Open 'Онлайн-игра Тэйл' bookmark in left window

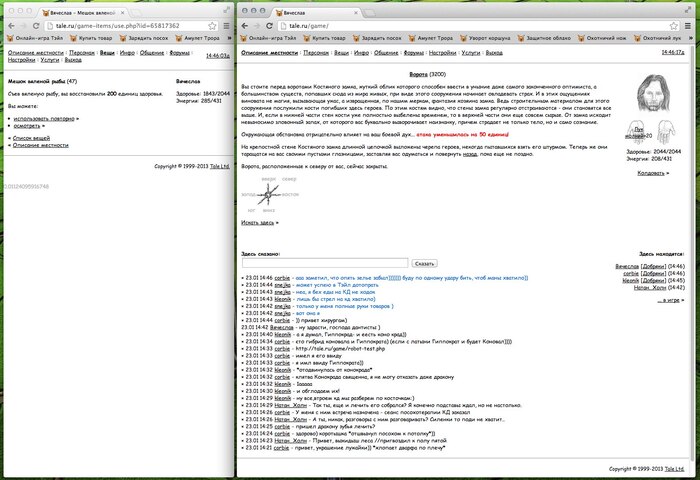pos(35,38)
